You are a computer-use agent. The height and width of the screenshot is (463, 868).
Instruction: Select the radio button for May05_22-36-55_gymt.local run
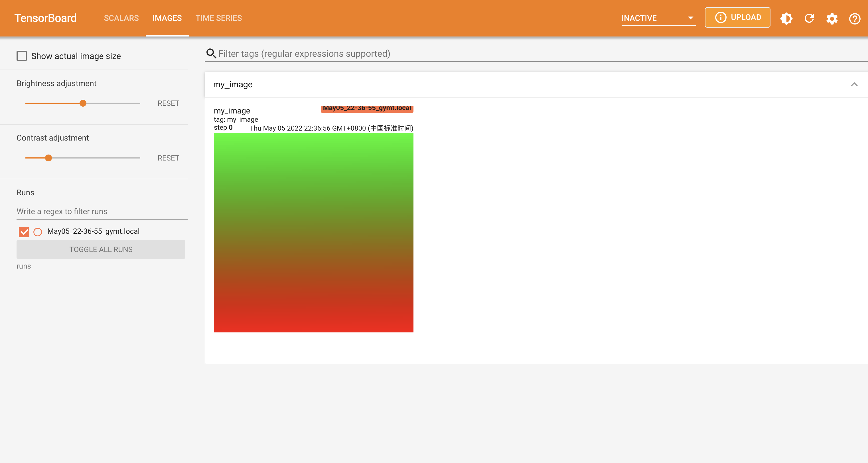click(38, 232)
